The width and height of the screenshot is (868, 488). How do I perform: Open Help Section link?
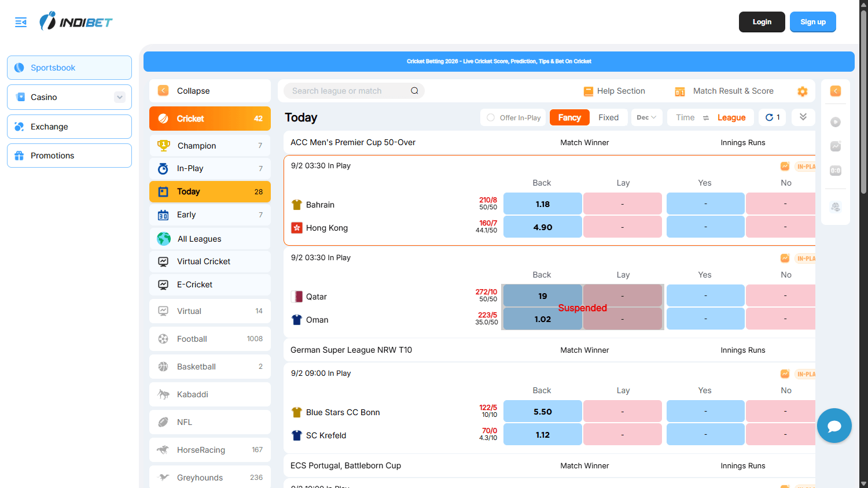(x=621, y=91)
